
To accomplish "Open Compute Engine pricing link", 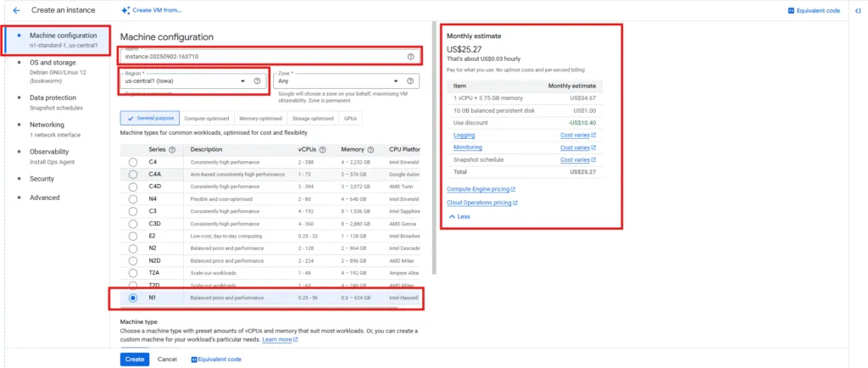I will tap(478, 189).
